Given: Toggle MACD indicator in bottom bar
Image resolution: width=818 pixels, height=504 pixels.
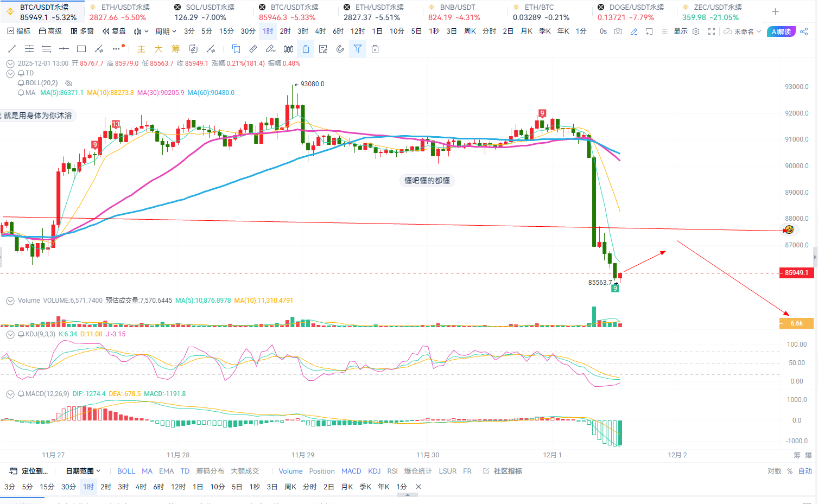Looking at the screenshot, I should point(351,471).
